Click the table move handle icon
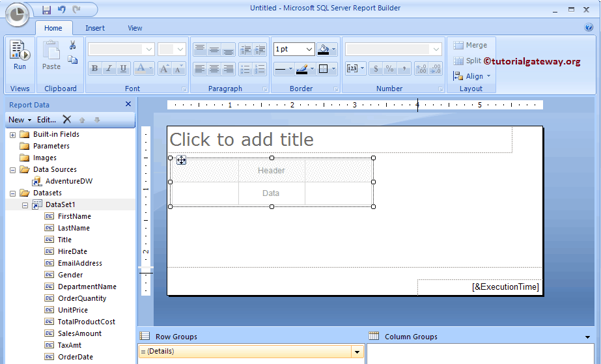601x364 pixels. [181, 160]
